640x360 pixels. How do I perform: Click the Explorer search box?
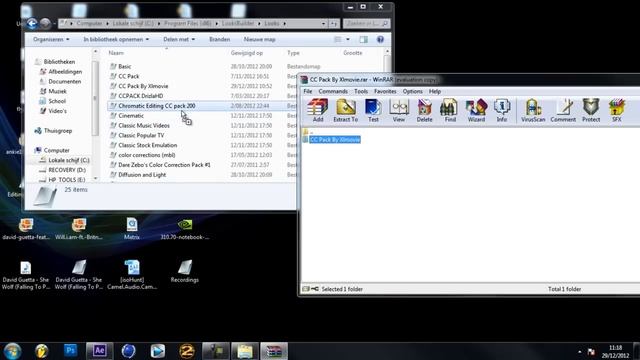click(x=366, y=24)
